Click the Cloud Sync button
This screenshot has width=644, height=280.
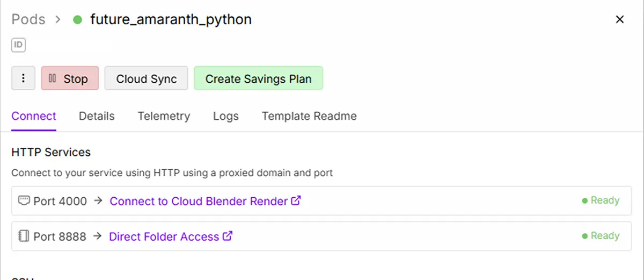click(147, 78)
